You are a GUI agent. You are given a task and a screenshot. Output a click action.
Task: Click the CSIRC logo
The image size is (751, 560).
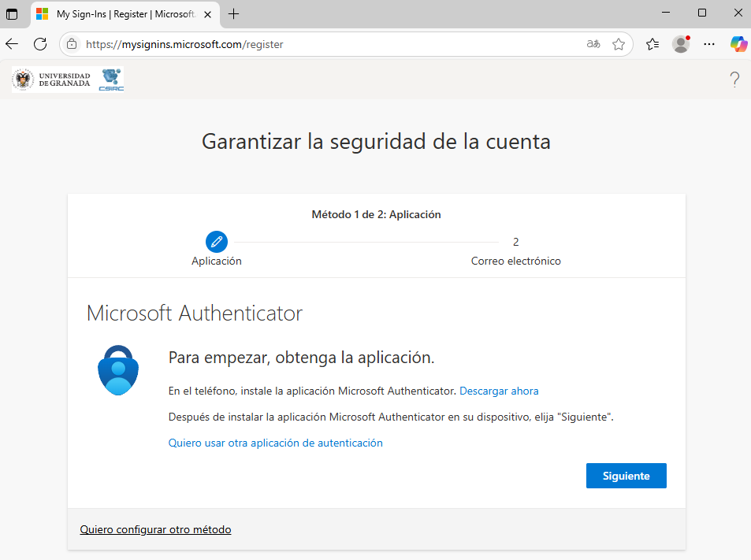(111, 80)
